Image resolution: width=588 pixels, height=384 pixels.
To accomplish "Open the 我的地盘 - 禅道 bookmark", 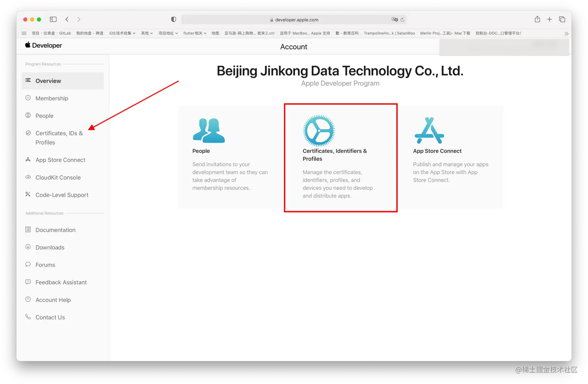I will [90, 33].
